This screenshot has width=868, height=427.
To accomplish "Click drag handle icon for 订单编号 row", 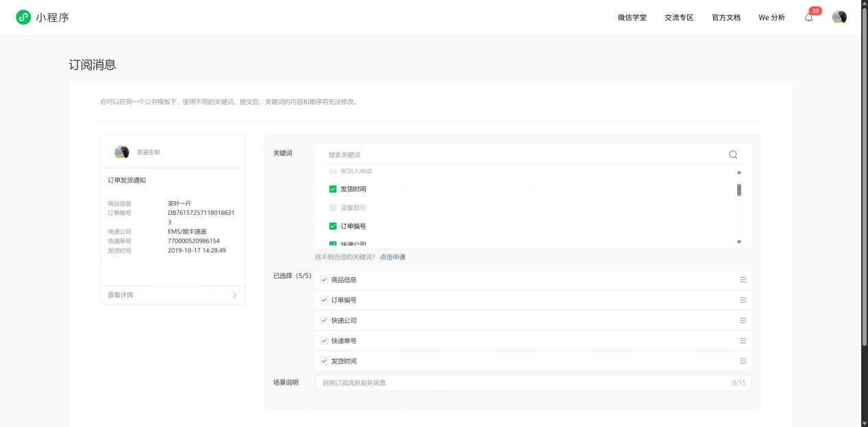I will coord(743,300).
